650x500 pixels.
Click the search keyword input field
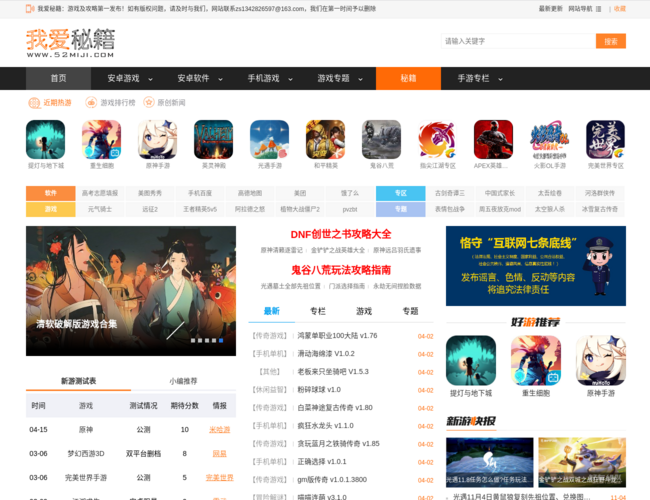[x=515, y=41]
